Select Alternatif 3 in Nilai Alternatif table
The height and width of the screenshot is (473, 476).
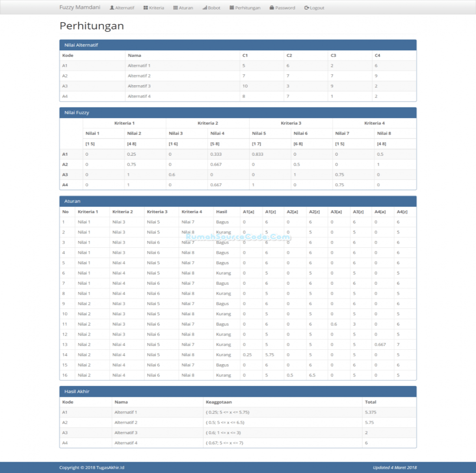click(139, 86)
